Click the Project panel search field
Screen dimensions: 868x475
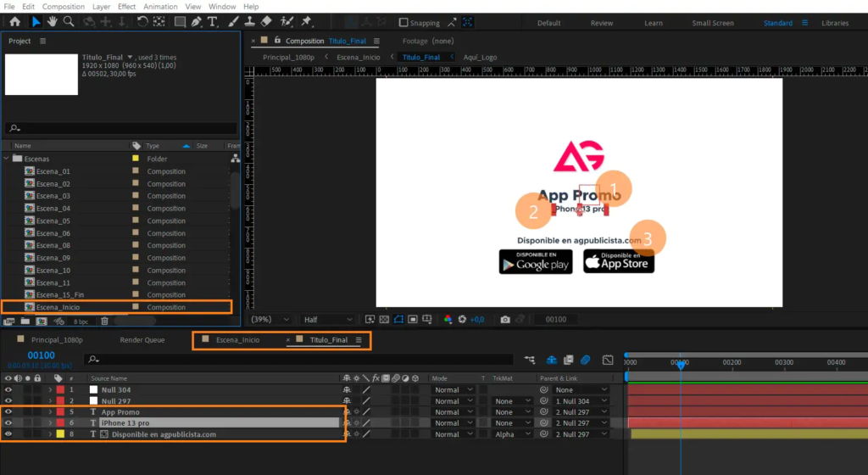click(x=120, y=128)
